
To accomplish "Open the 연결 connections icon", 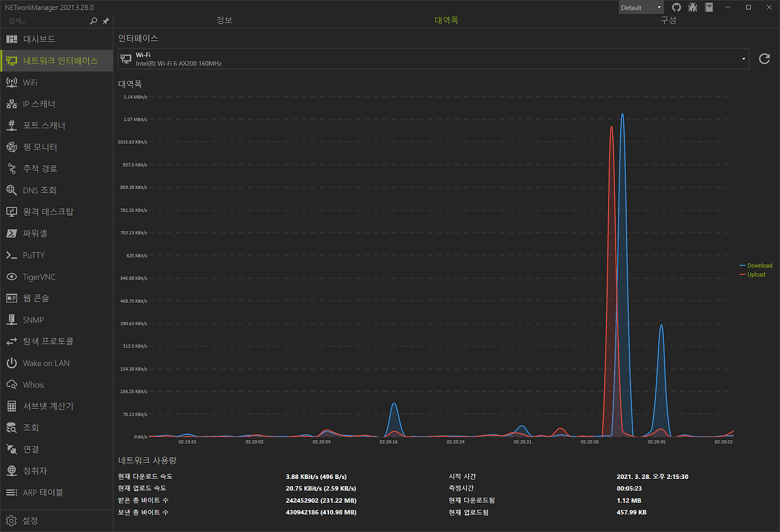I will 12,449.
